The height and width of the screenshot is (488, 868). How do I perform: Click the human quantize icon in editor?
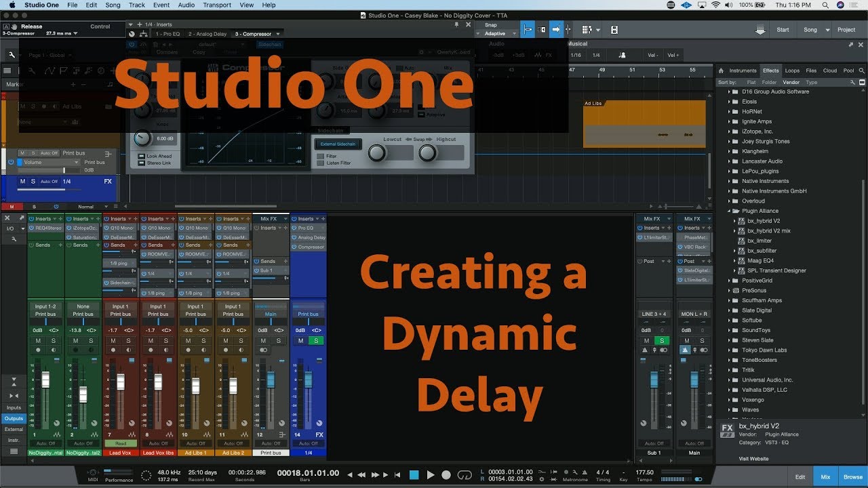623,55
